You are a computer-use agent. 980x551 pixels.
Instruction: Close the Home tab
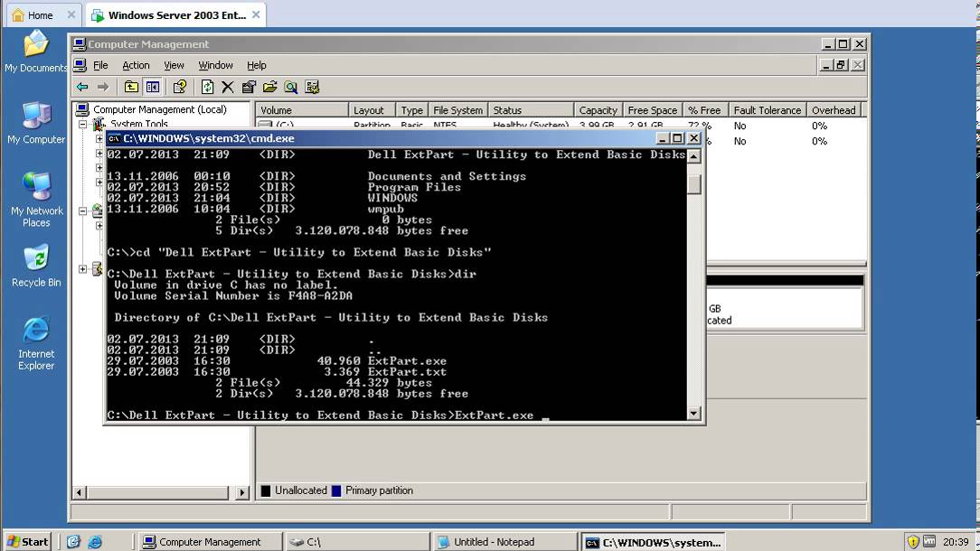click(71, 15)
